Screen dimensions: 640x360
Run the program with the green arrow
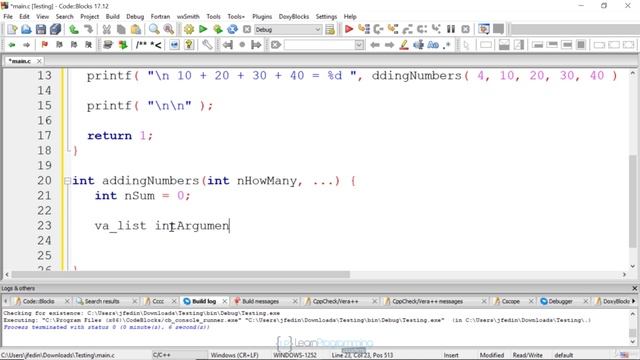203,29
